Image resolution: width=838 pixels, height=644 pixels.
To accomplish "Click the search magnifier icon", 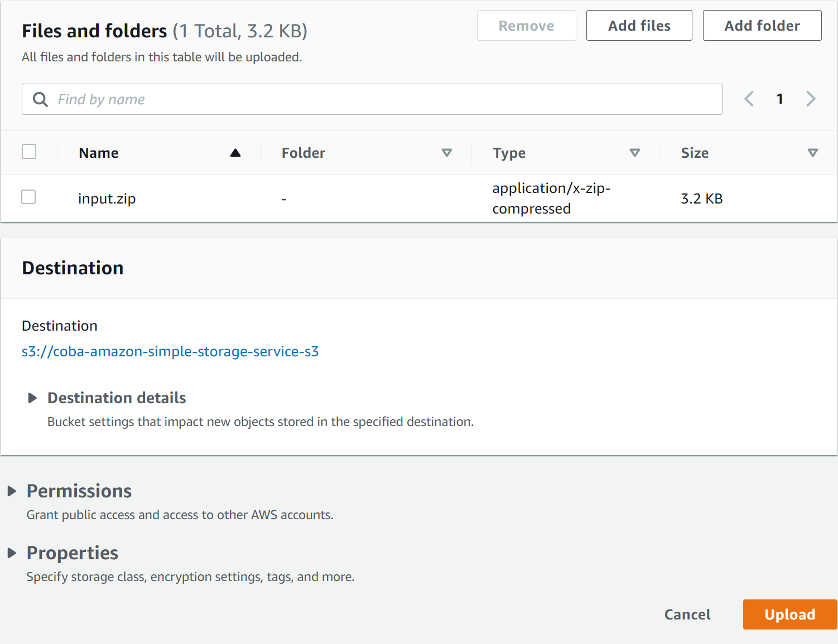I will [40, 99].
